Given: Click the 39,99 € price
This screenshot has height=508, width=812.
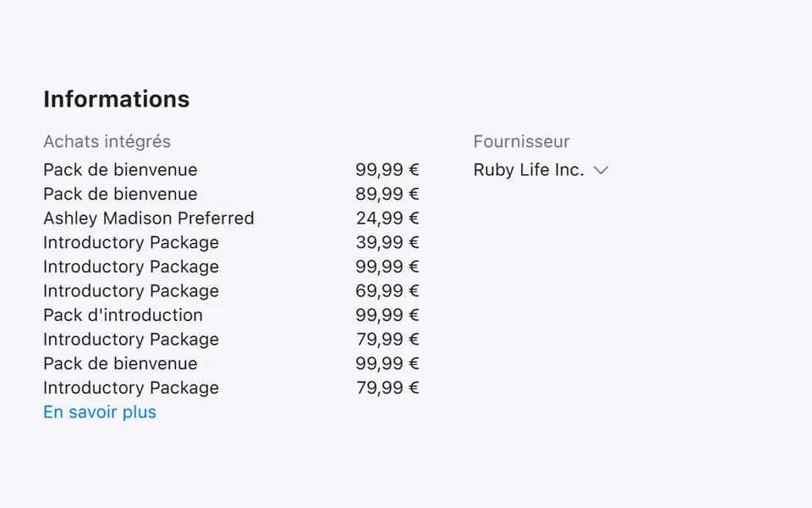Looking at the screenshot, I should 387,243.
